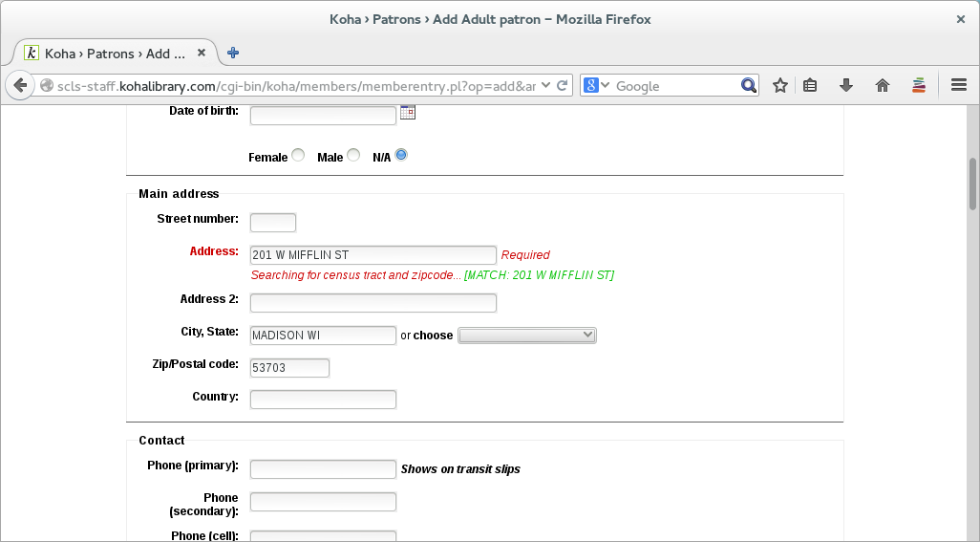Select the Female radio button
Viewport: 980px width, 542px height.
point(298,155)
